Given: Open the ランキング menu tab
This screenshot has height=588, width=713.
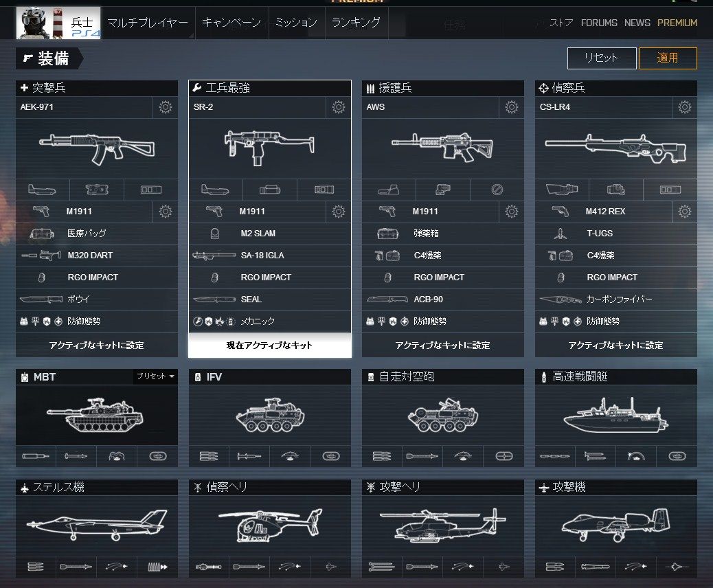Looking at the screenshot, I should coord(356,22).
